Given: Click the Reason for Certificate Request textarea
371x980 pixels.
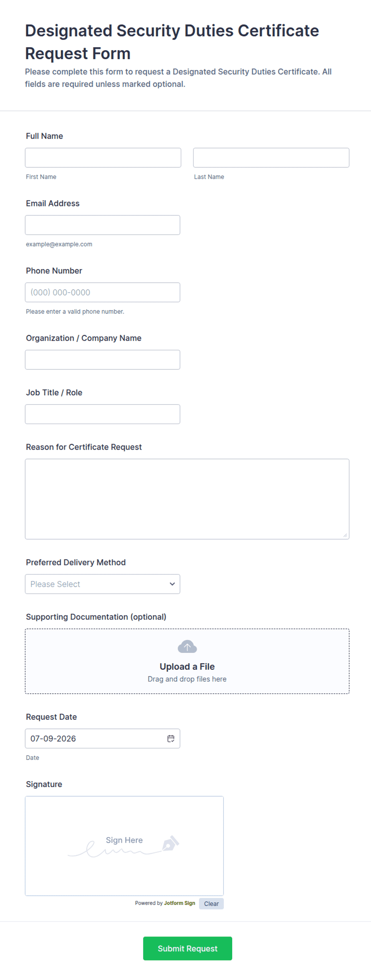Looking at the screenshot, I should [x=187, y=499].
